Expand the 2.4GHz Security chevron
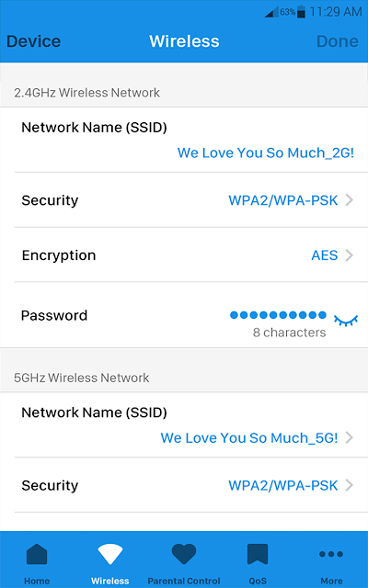The height and width of the screenshot is (588, 368). pos(350,200)
